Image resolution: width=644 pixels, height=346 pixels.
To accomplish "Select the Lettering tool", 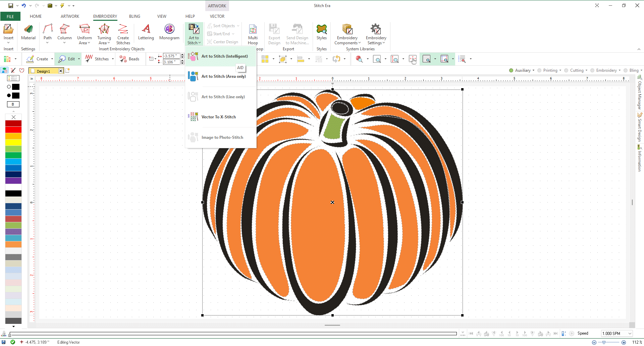I will [146, 33].
